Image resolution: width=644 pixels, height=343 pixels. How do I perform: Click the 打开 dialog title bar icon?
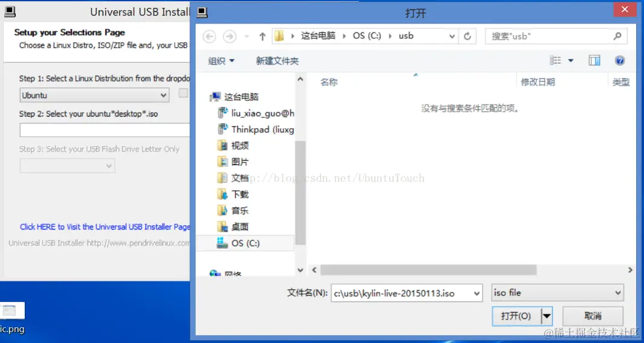[202, 13]
